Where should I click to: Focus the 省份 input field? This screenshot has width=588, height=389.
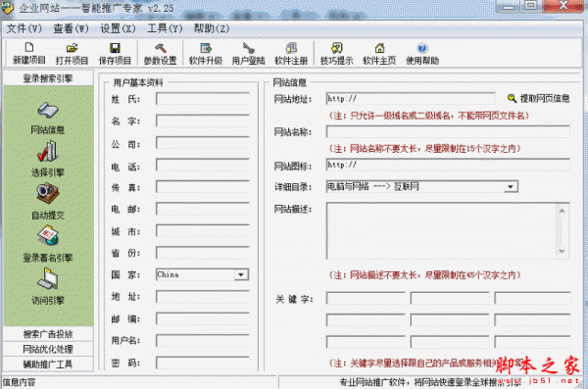tap(203, 253)
